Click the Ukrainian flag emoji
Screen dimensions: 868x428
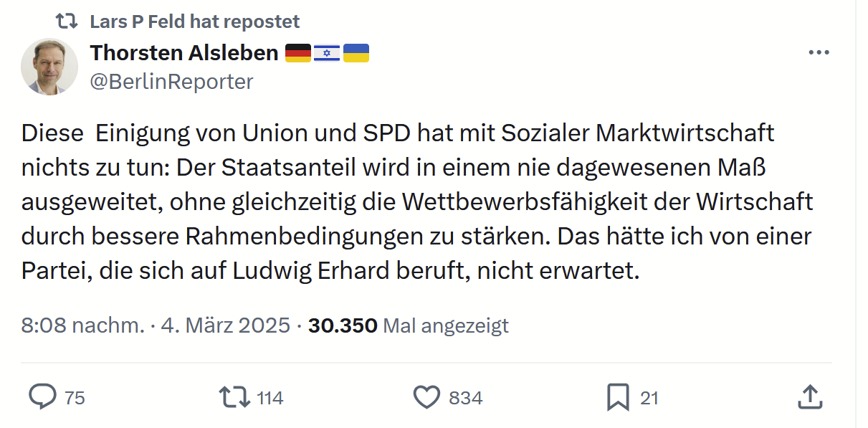tap(356, 53)
